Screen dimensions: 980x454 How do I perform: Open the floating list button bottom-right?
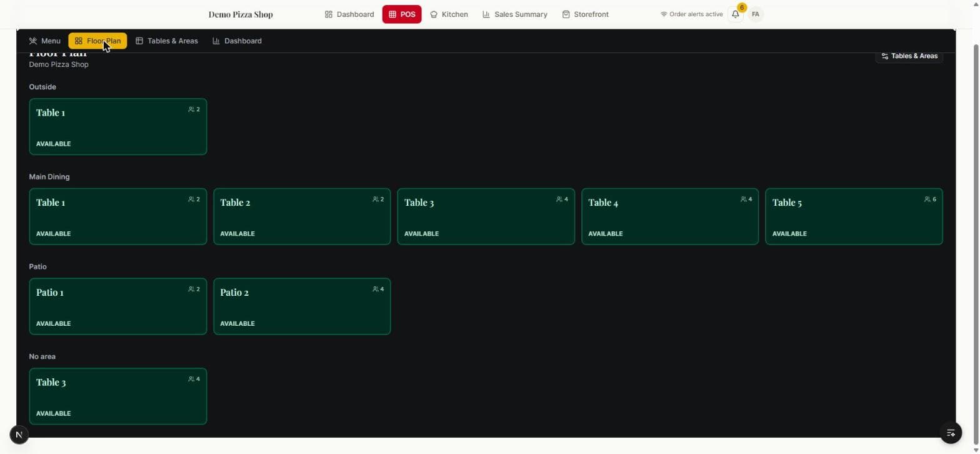click(951, 433)
